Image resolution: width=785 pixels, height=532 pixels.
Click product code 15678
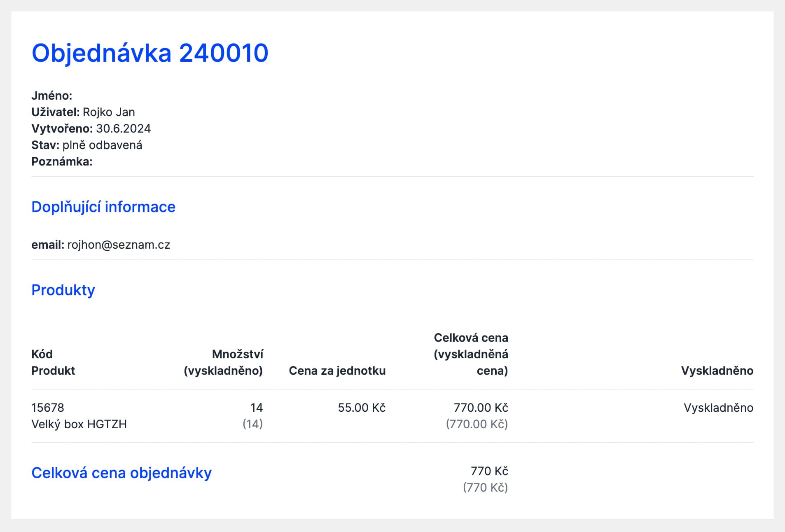pos(48,408)
